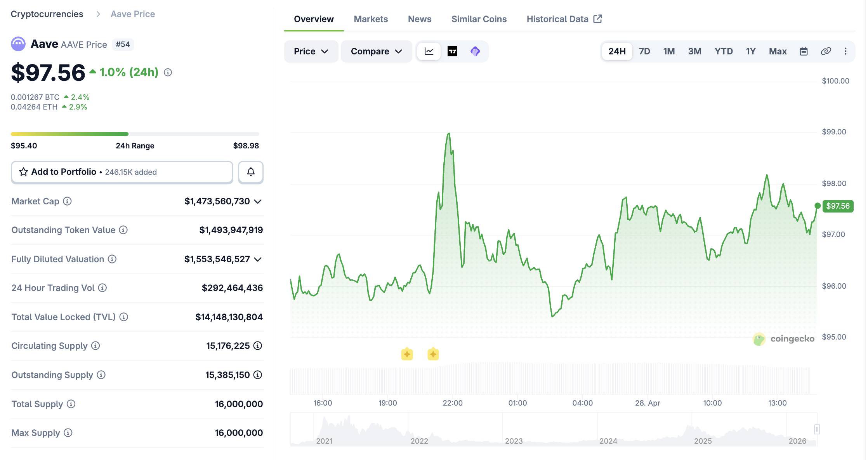Click the price alert bell icon
Viewport: 868px width, 460px height.
point(251,172)
